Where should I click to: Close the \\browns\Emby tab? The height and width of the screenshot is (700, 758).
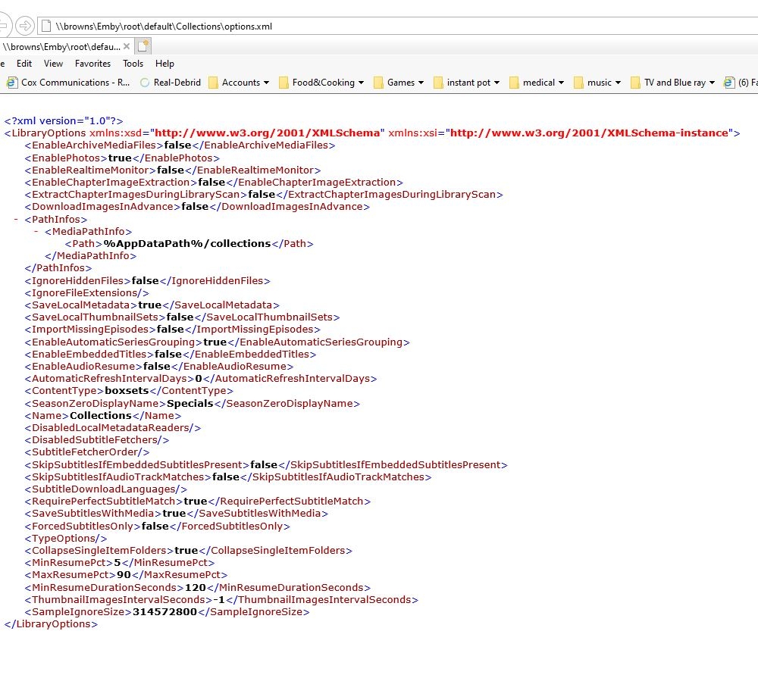coord(126,46)
